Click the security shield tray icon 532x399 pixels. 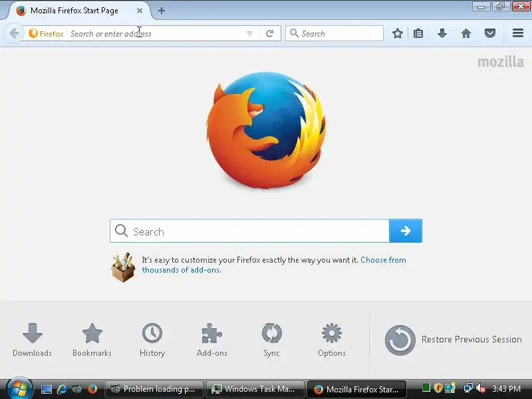coord(438,388)
